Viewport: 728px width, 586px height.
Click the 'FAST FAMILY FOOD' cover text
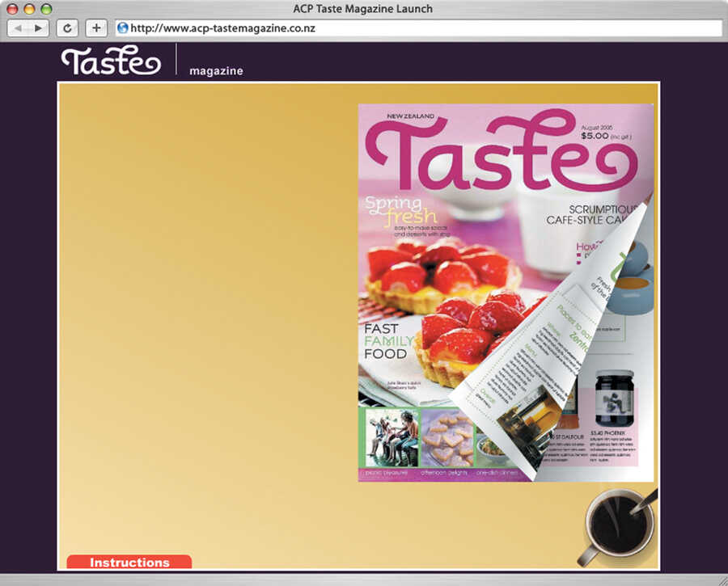point(388,341)
